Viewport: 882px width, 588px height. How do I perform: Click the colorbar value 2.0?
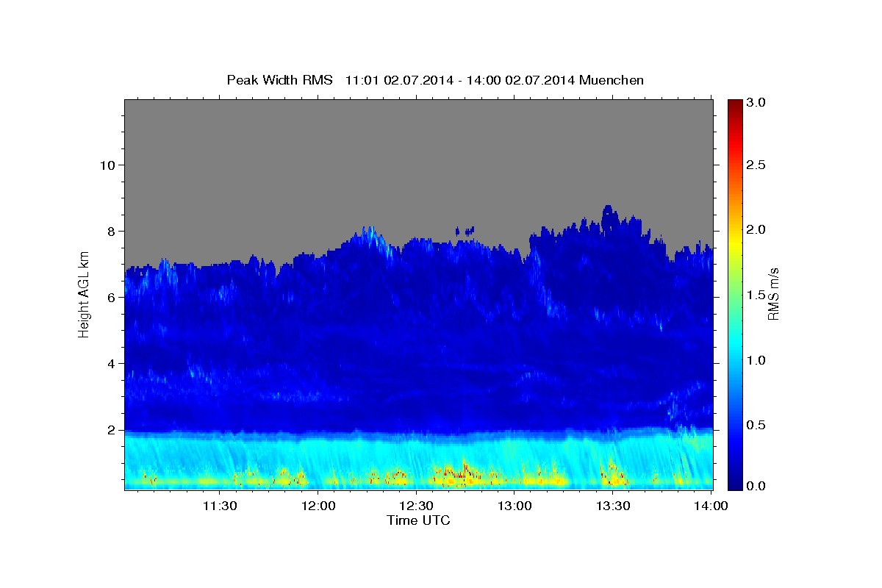point(756,230)
